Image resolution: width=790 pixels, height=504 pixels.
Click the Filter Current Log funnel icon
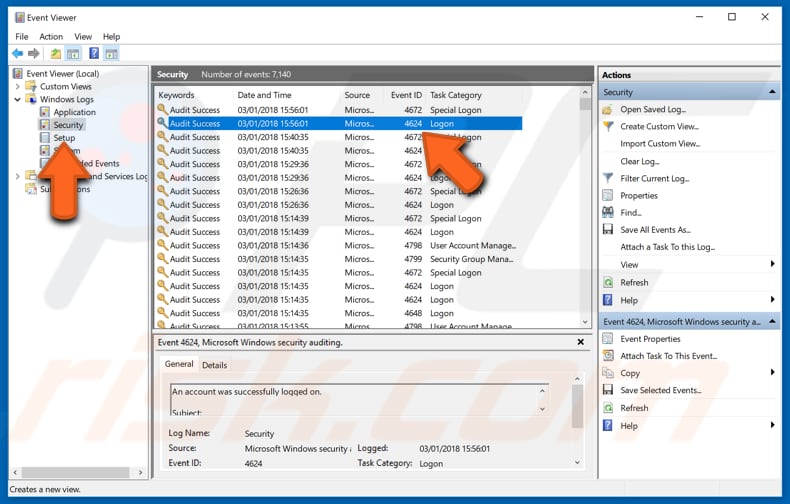click(608, 178)
